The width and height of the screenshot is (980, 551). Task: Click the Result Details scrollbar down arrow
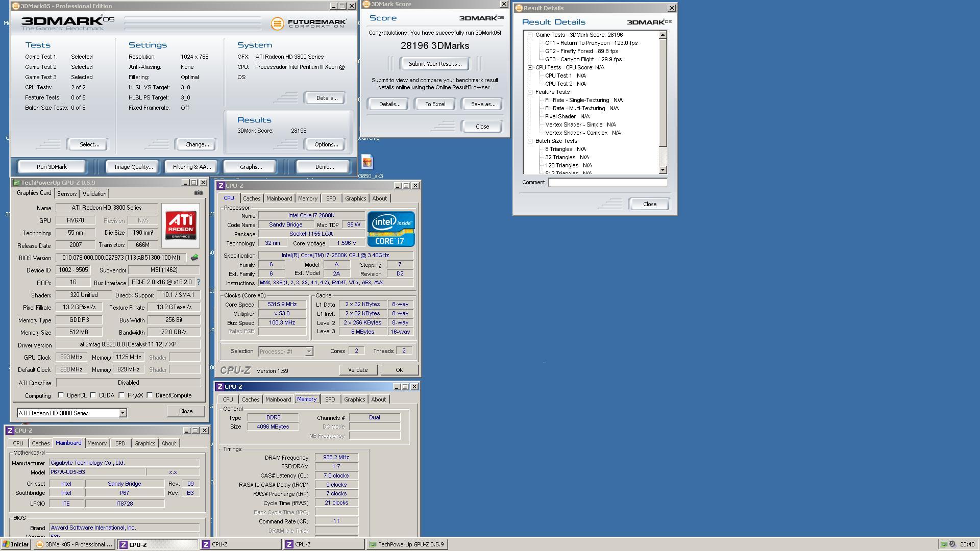tap(663, 170)
